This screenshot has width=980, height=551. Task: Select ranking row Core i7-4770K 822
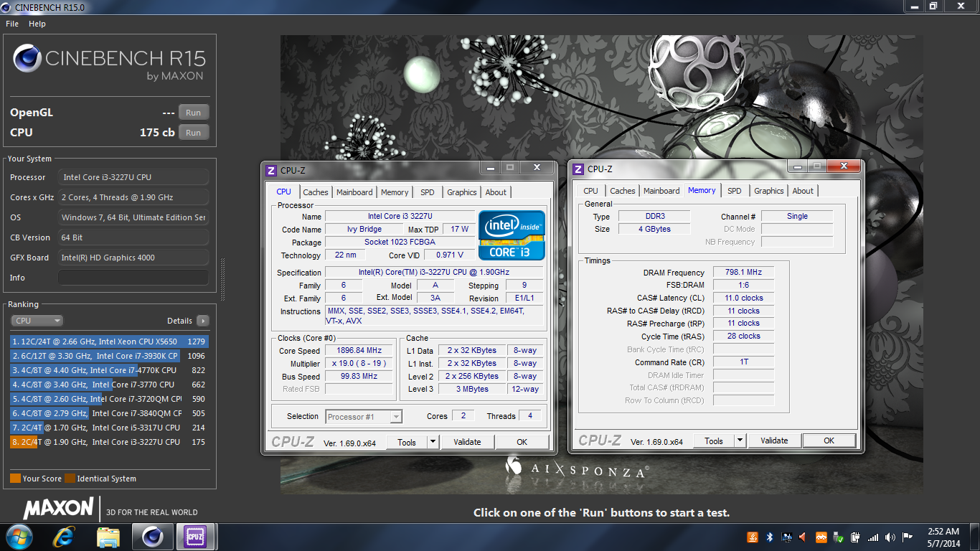pyautogui.click(x=110, y=370)
